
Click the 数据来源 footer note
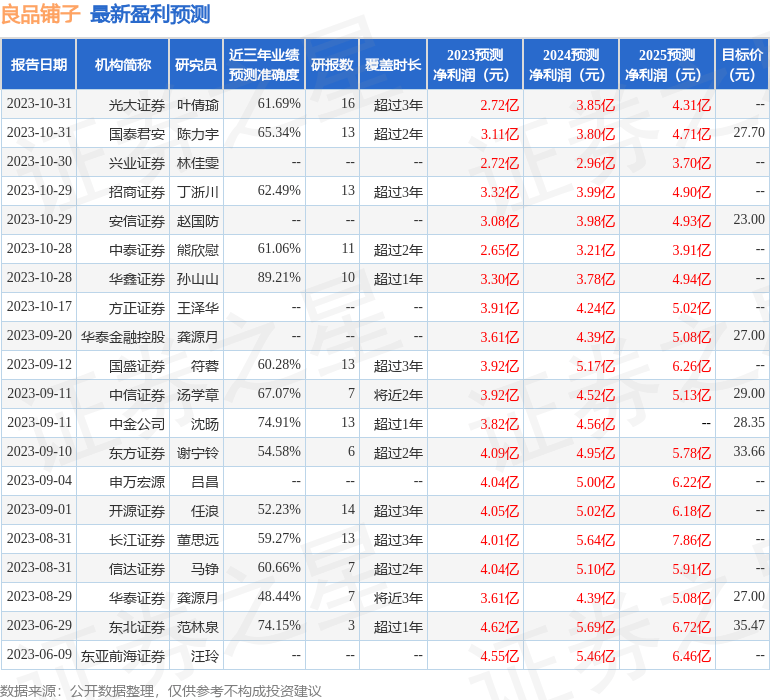click(x=161, y=691)
